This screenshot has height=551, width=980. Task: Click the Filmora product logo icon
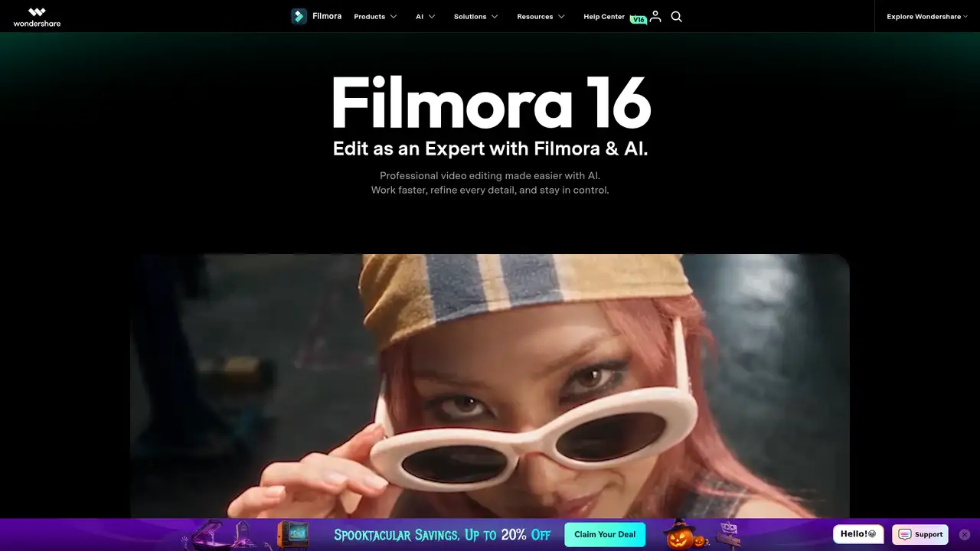[x=299, y=16]
